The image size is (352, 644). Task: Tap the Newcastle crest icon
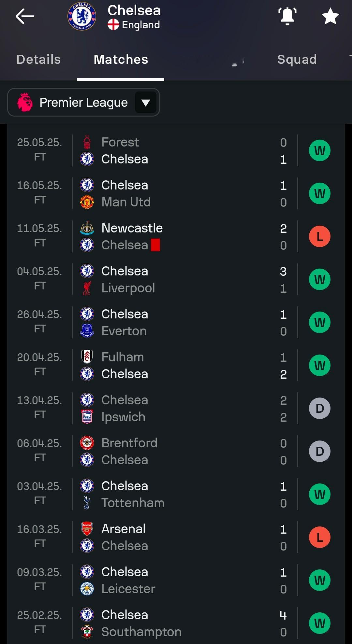click(87, 228)
